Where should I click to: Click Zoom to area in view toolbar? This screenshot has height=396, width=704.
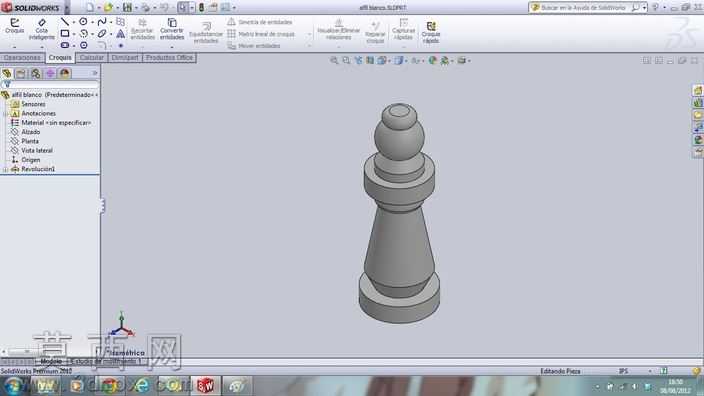346,60
